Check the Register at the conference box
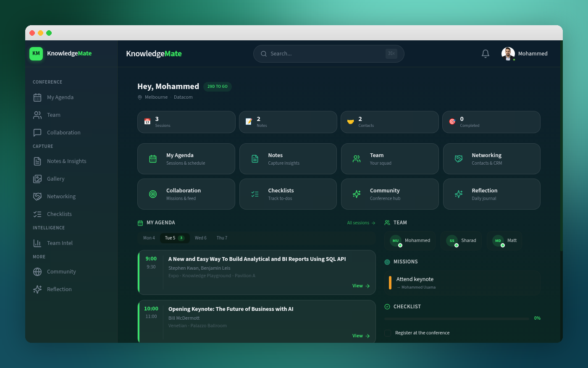This screenshot has height=368, width=588. coord(388,333)
